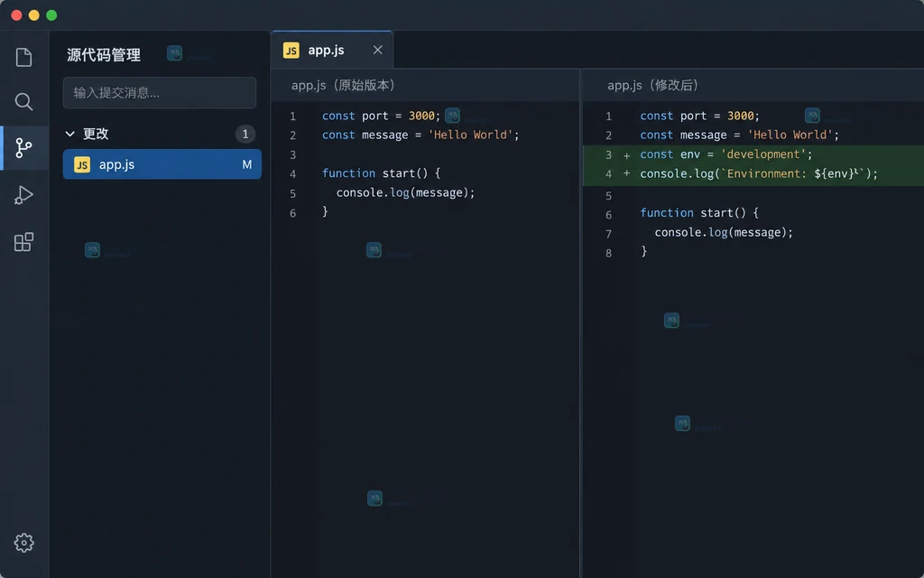Click the changes count badge 1
The width and height of the screenshot is (924, 578).
(x=245, y=134)
